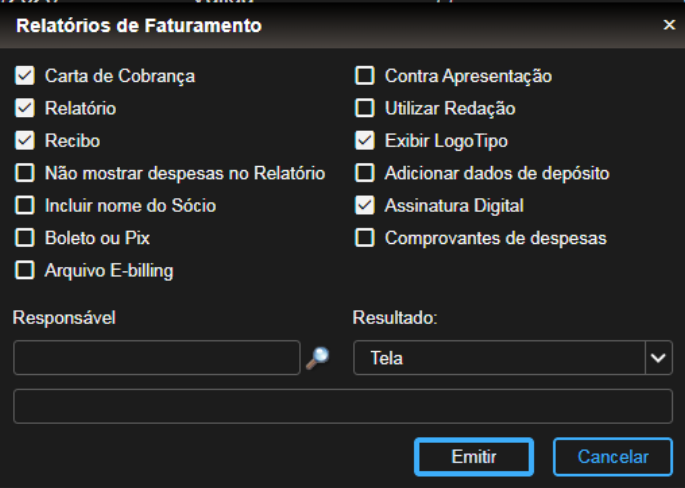Screen dimensions: 685x488
Task: Enable the Boleto ou Pix option
Action: point(25,238)
